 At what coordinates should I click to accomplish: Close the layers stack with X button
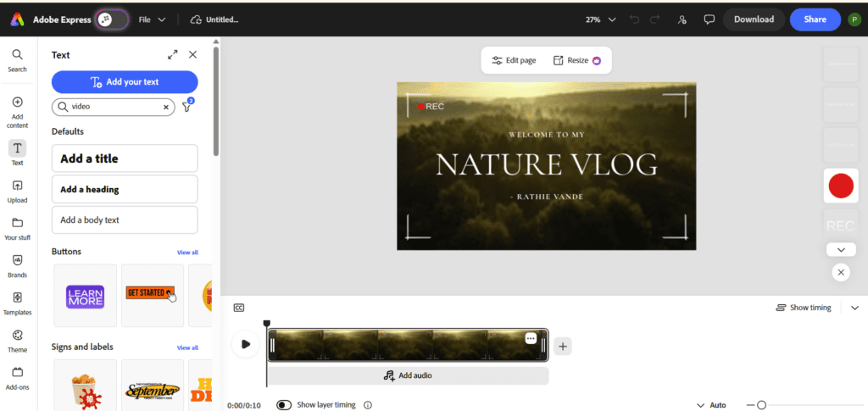[x=841, y=272]
